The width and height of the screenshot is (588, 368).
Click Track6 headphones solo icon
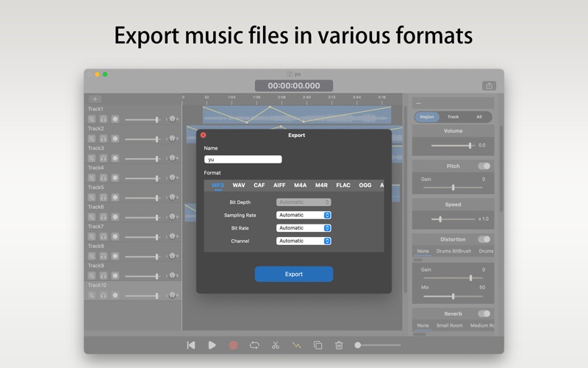tap(103, 216)
